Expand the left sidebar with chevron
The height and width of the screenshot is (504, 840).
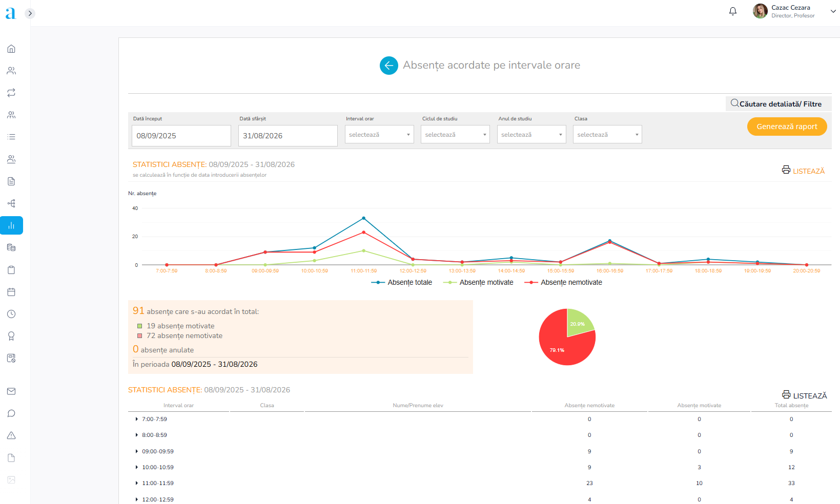click(30, 13)
